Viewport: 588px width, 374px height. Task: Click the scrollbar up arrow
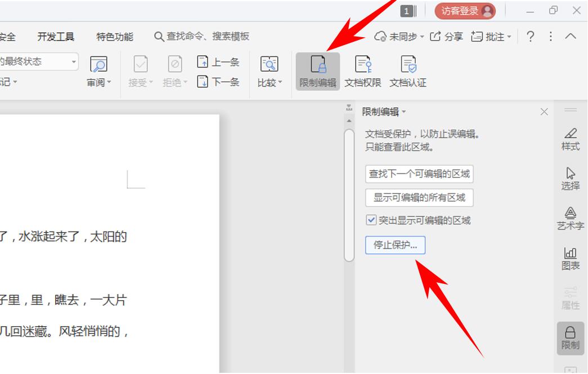[x=349, y=121]
